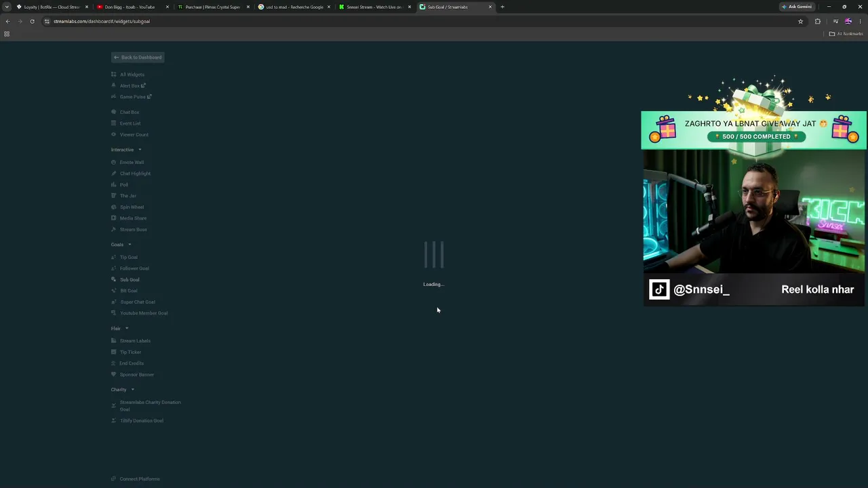Open the Bit Goal widget

click(x=129, y=291)
